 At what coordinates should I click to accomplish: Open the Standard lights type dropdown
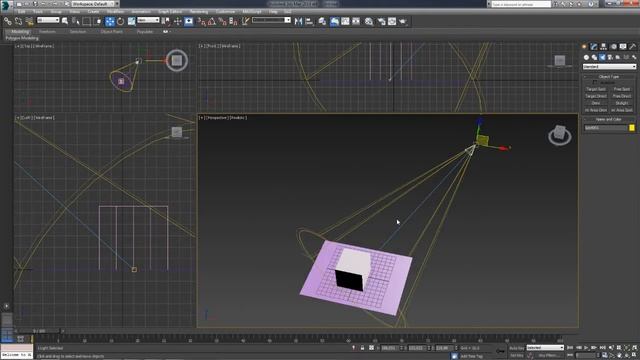pos(609,66)
